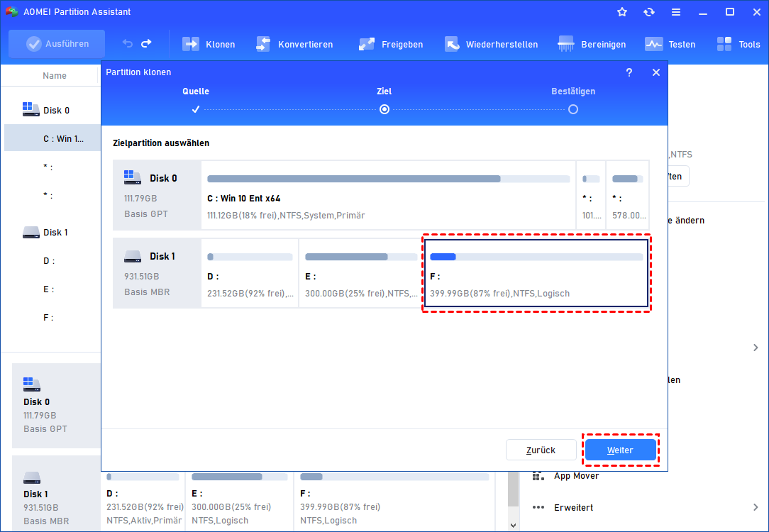Expand the right panel chevron near middle
769x532 pixels.
coord(756,348)
